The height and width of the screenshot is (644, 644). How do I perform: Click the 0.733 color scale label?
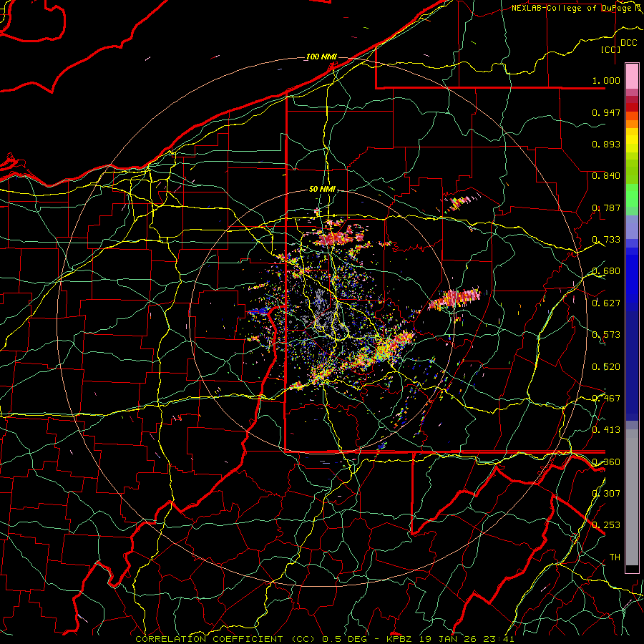pos(606,240)
